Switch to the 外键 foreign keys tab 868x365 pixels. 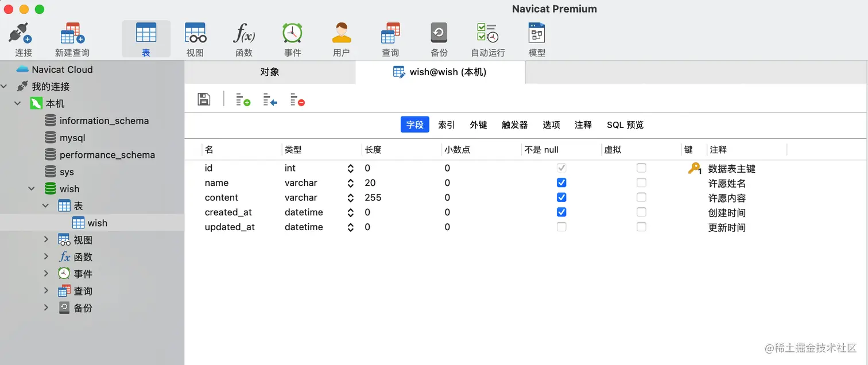478,125
